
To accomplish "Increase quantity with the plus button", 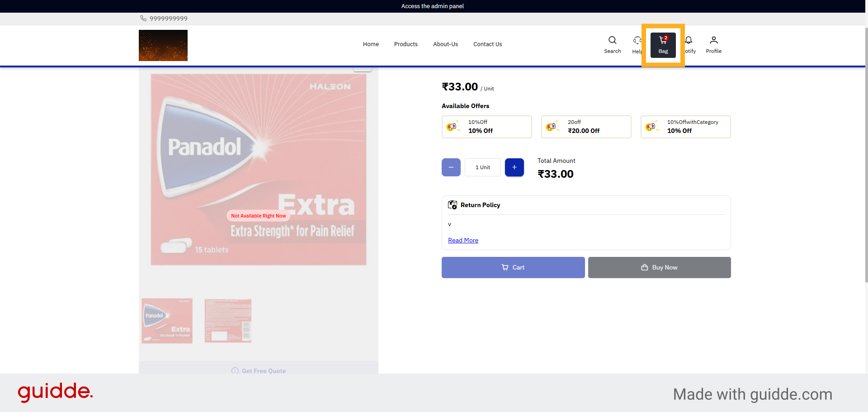I will pos(514,167).
